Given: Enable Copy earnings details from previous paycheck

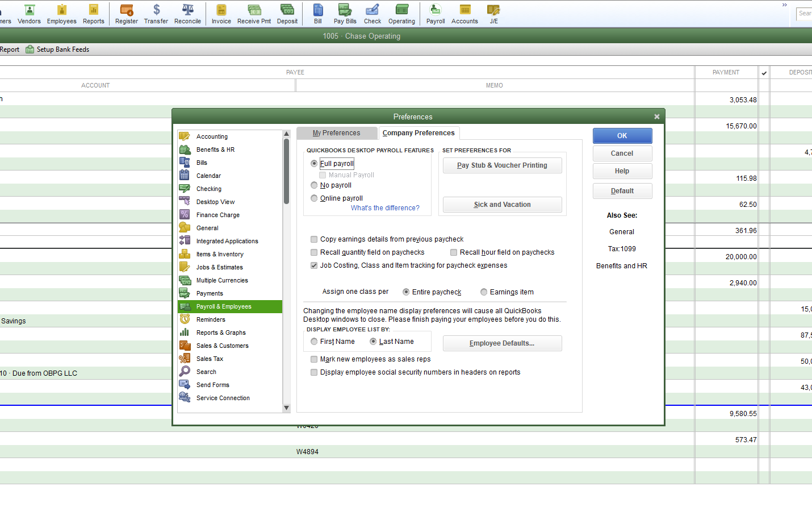Looking at the screenshot, I should point(314,239).
